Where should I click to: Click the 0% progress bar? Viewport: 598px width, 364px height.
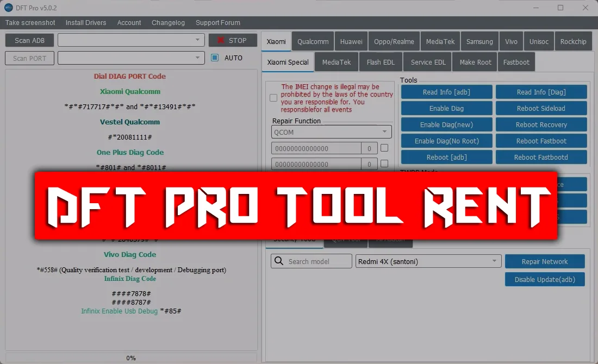coord(131,358)
